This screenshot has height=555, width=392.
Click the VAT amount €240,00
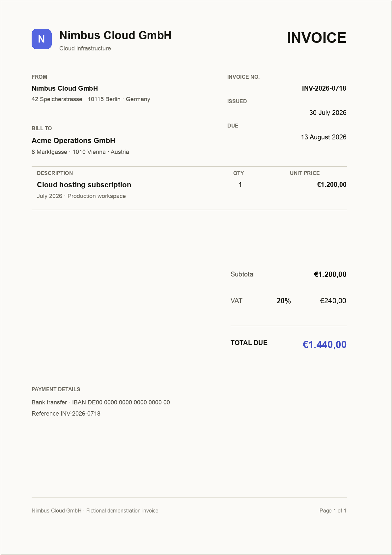tap(333, 301)
